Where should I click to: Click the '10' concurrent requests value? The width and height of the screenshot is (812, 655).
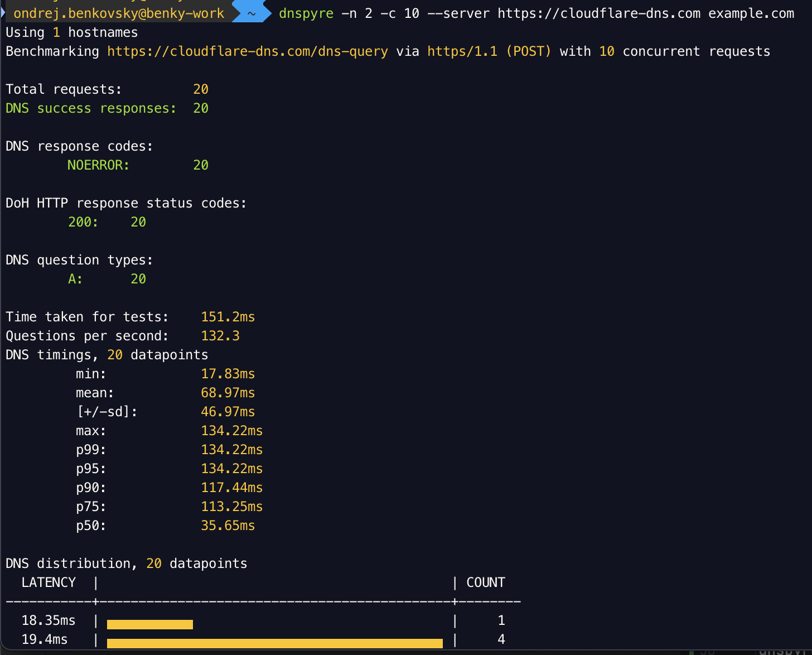[607, 51]
